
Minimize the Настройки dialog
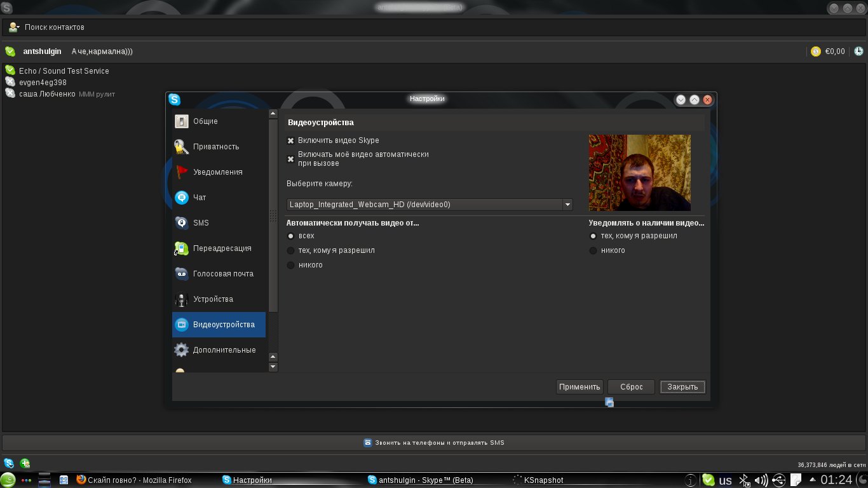681,100
